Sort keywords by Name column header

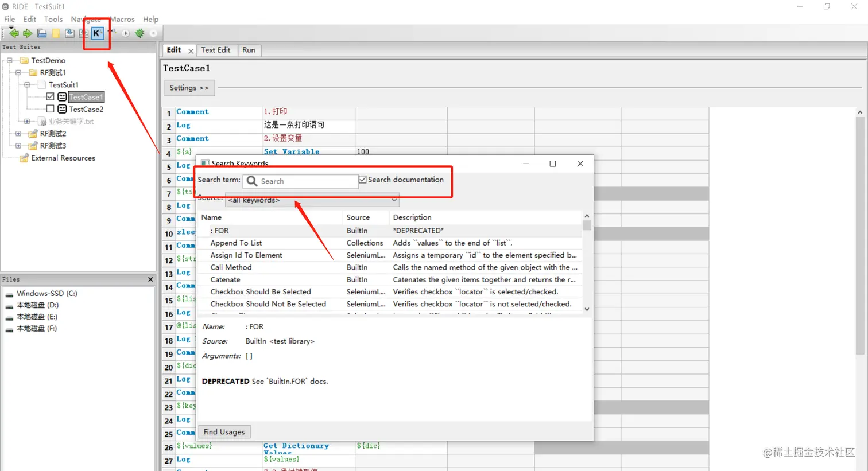click(x=270, y=217)
